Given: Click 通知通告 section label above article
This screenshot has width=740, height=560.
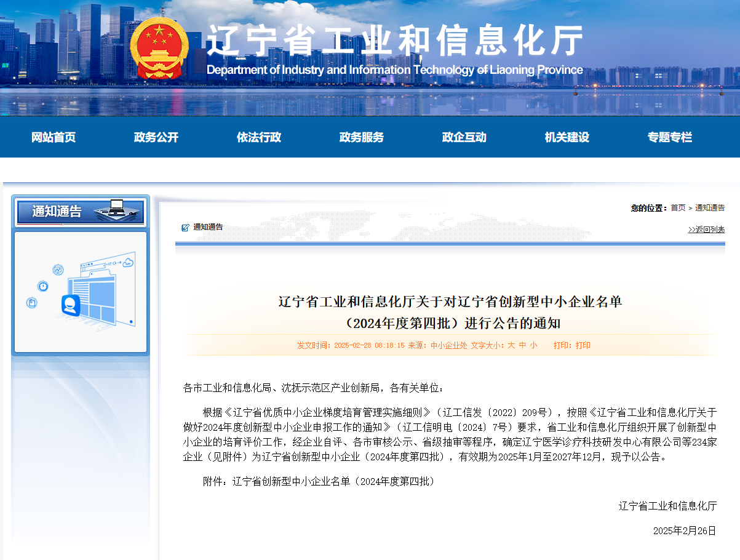Looking at the screenshot, I should pos(208,227).
